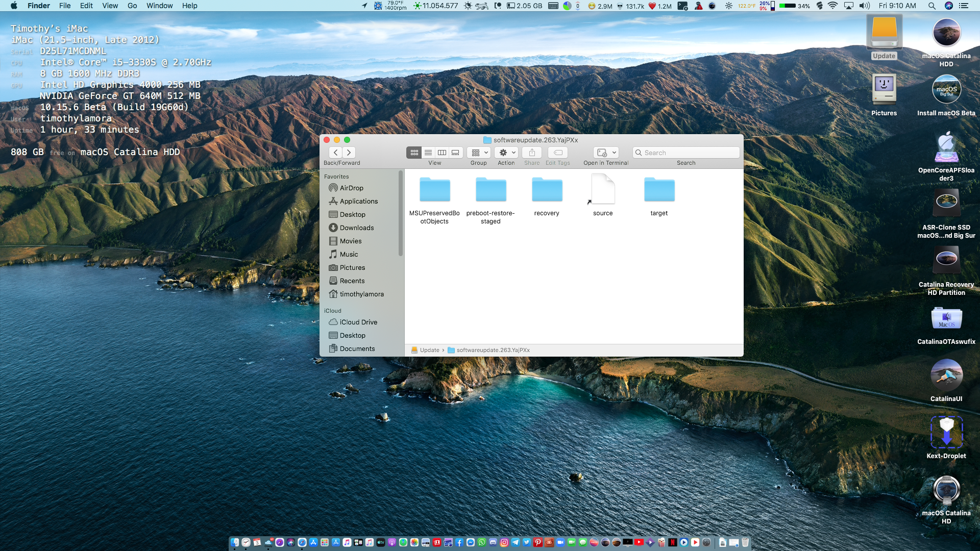Open AirDrop in the sidebar
The width and height of the screenshot is (980, 551).
point(351,188)
